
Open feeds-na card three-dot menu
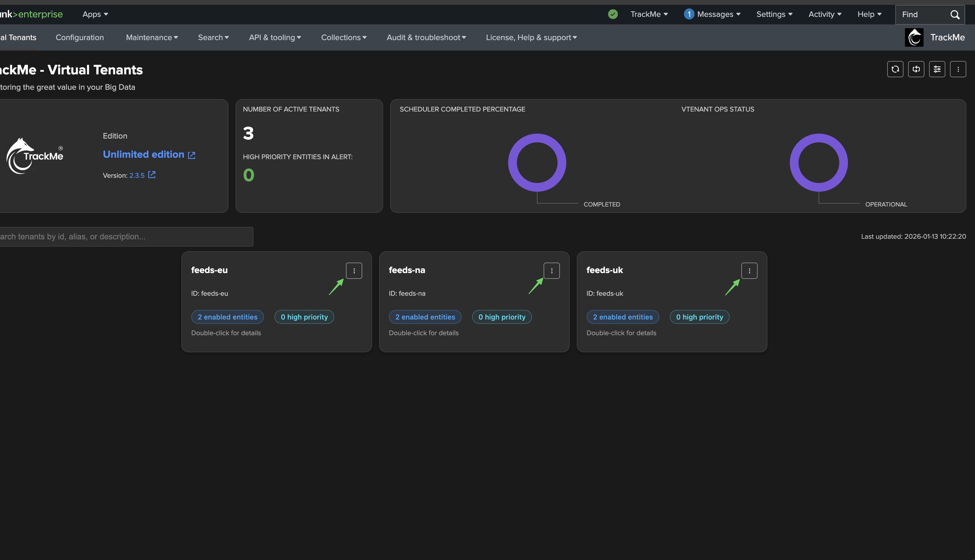tap(551, 271)
